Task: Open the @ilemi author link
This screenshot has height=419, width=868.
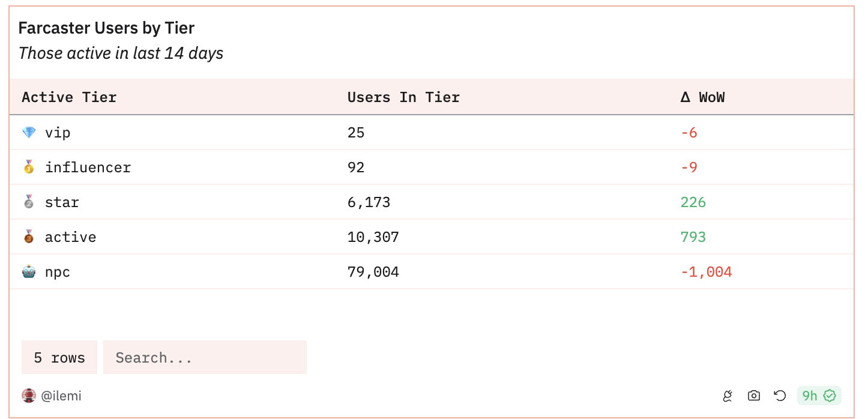Action: (x=61, y=396)
